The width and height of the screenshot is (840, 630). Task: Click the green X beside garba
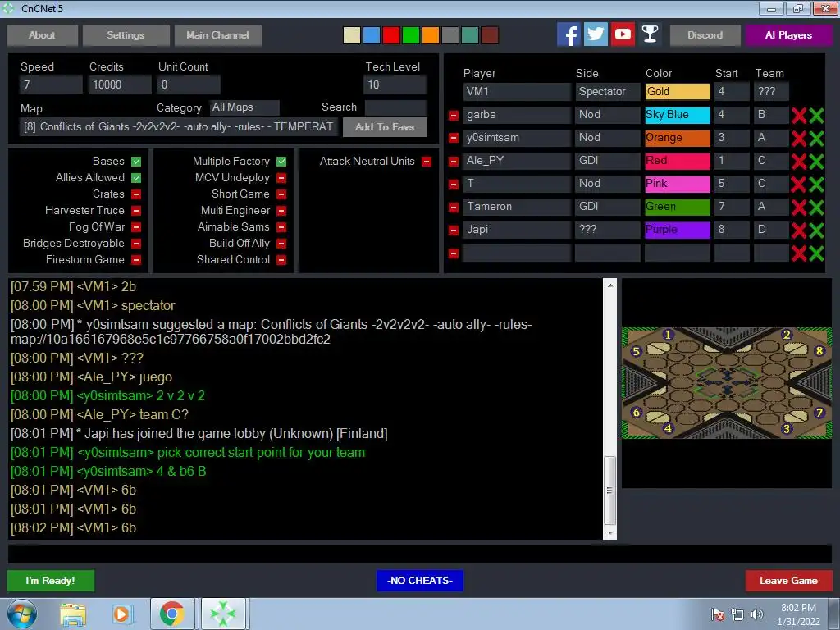coord(816,115)
